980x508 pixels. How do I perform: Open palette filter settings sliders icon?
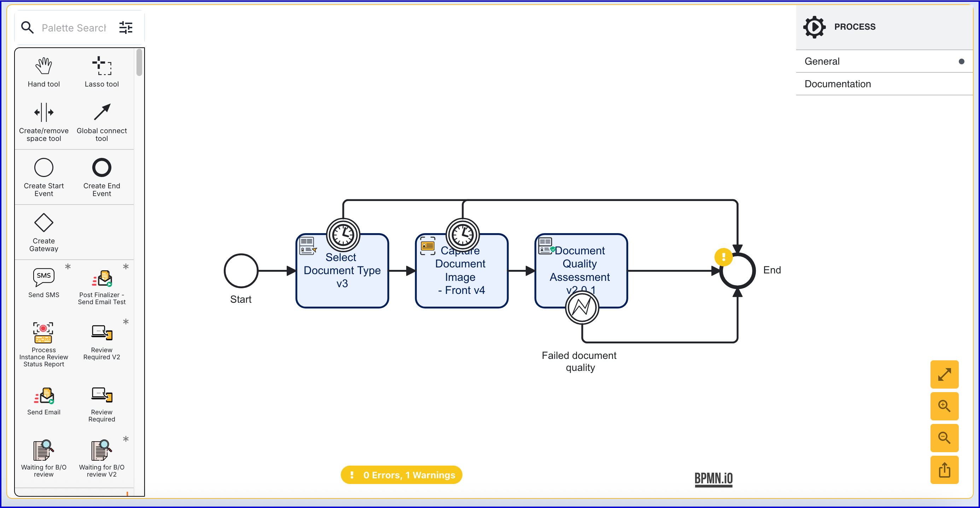tap(126, 27)
